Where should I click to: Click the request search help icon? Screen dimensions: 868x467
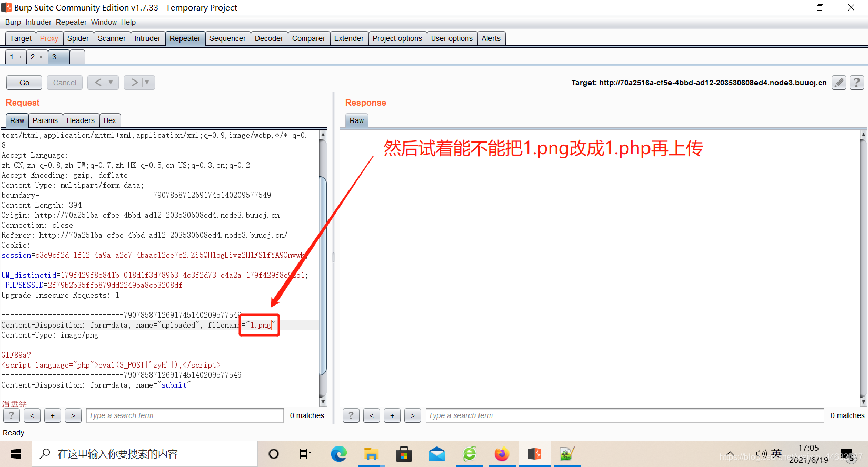pyautogui.click(x=12, y=415)
